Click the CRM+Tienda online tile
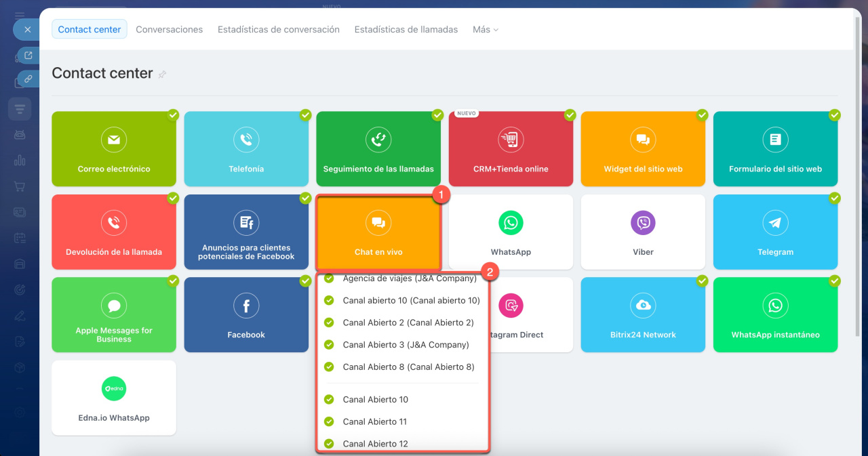 (x=511, y=149)
